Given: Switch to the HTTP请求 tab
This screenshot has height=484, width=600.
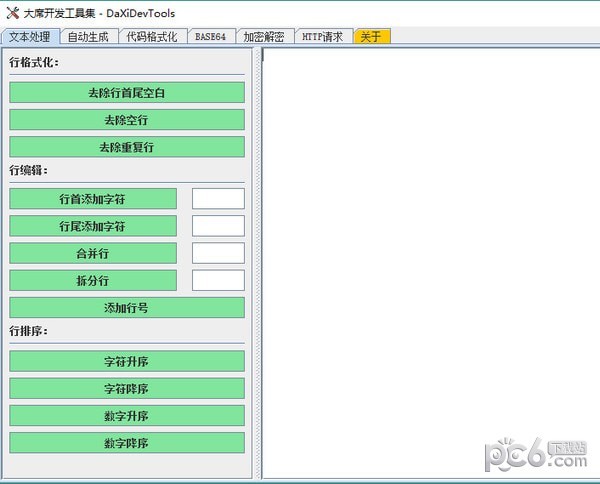Looking at the screenshot, I should (323, 37).
